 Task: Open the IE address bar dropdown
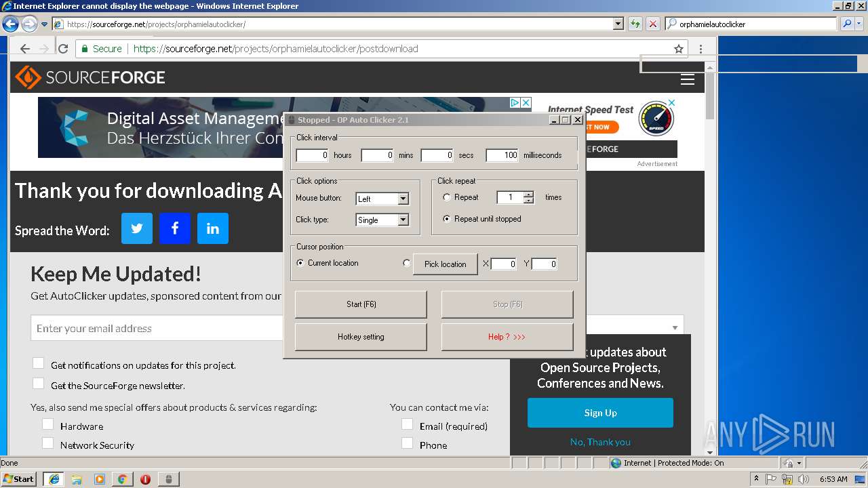tap(618, 24)
